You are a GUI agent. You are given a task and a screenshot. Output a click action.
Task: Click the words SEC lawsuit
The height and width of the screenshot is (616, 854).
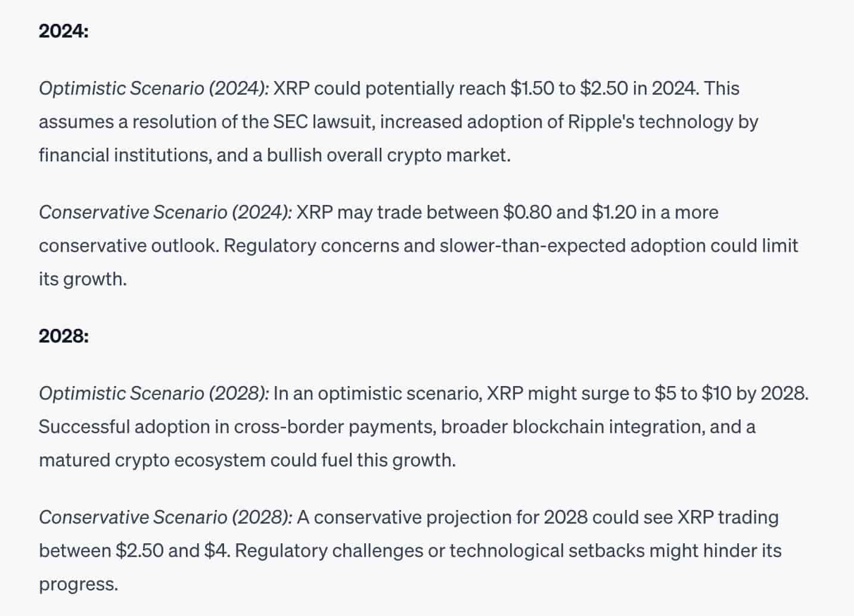[324, 122]
